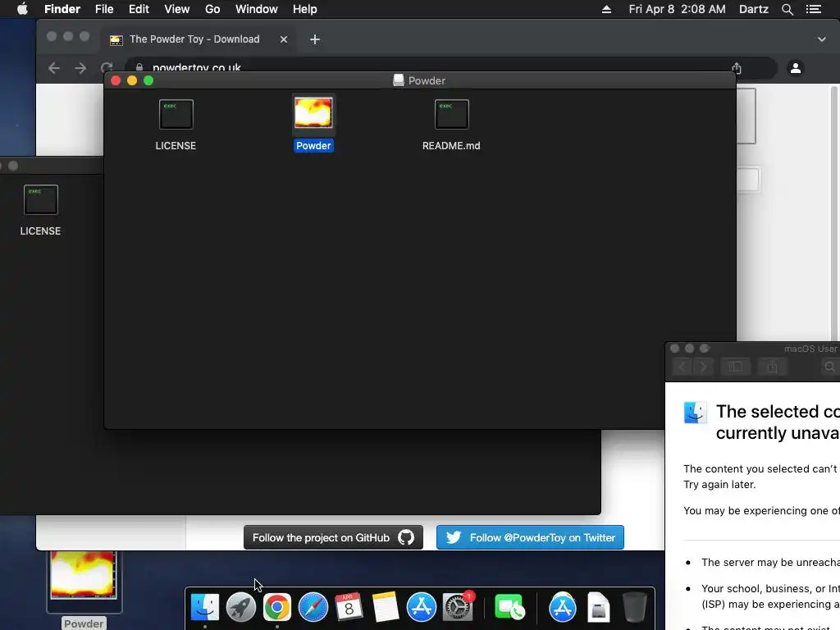840x630 pixels.
Task: Open Chrome profile avatar icon
Action: click(796, 68)
